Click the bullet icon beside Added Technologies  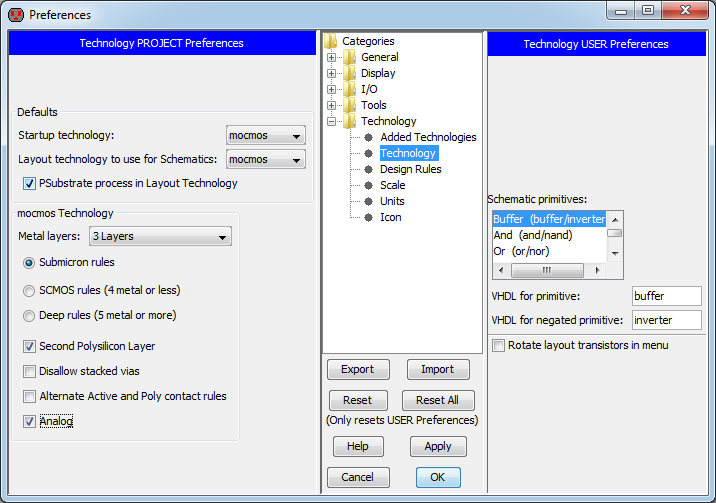tap(369, 137)
